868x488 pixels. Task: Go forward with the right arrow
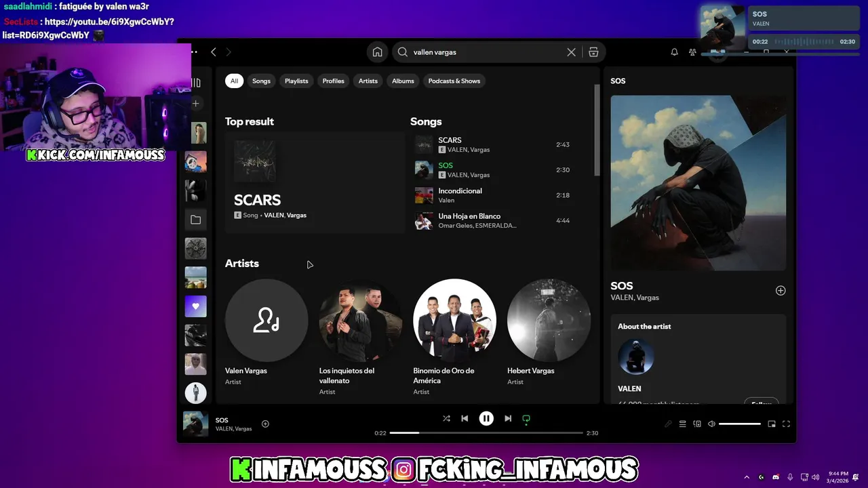click(229, 52)
